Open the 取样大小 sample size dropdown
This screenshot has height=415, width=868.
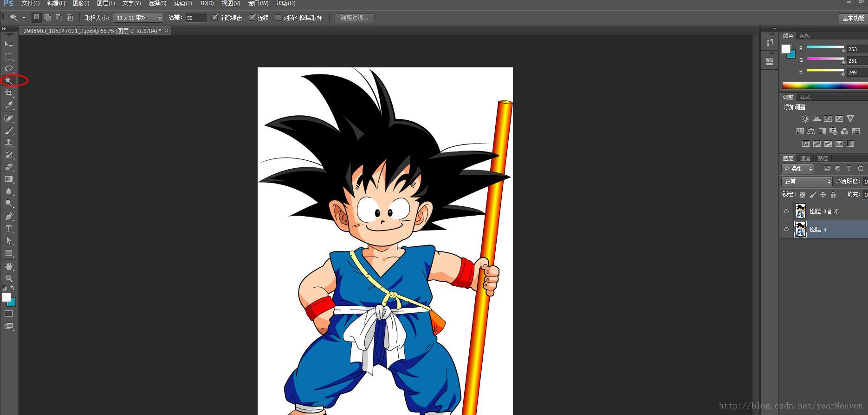click(x=138, y=18)
